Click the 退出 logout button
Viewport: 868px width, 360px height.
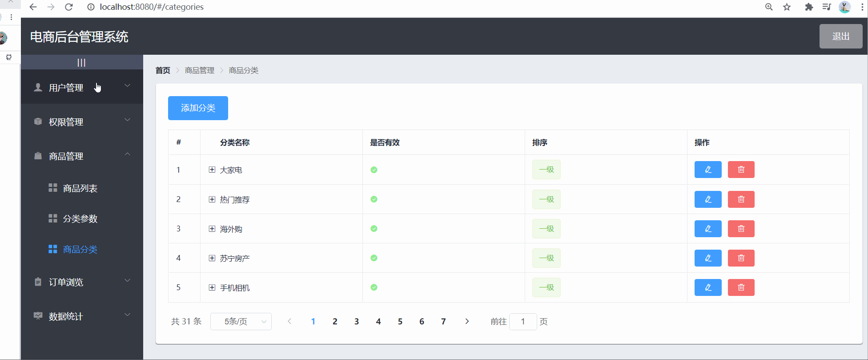pos(841,36)
